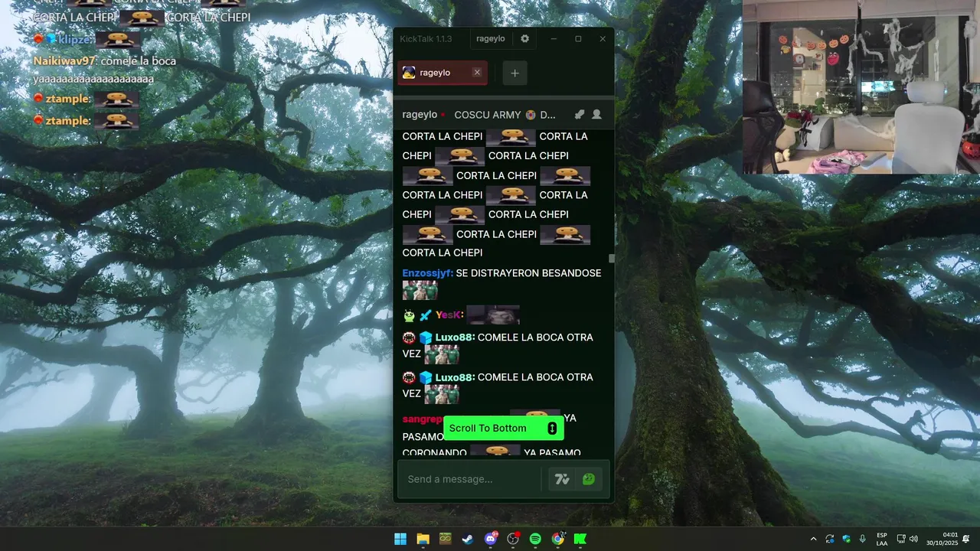Open YesK's user profile
Image resolution: width=980 pixels, height=551 pixels.
(449, 315)
